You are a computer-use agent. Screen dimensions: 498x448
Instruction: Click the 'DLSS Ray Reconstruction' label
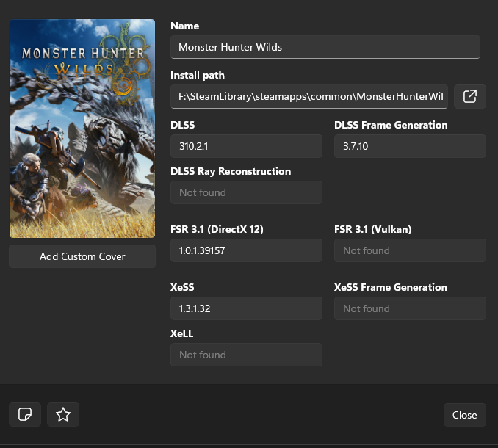click(x=231, y=171)
